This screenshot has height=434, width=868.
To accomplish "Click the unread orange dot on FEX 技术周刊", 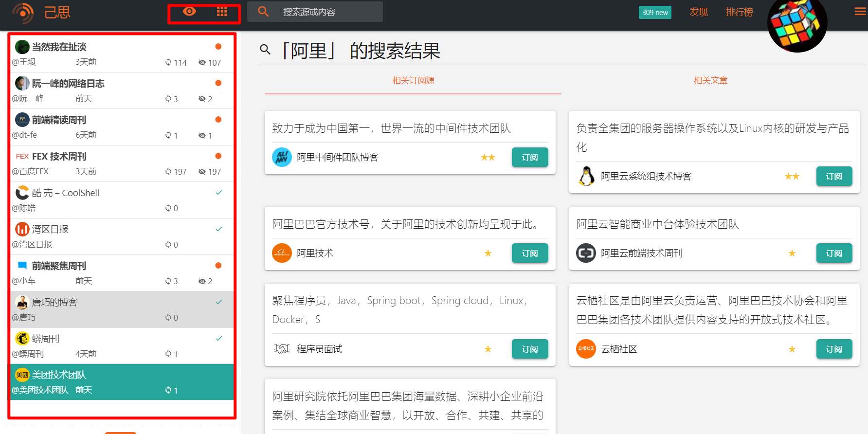I will pyautogui.click(x=218, y=156).
